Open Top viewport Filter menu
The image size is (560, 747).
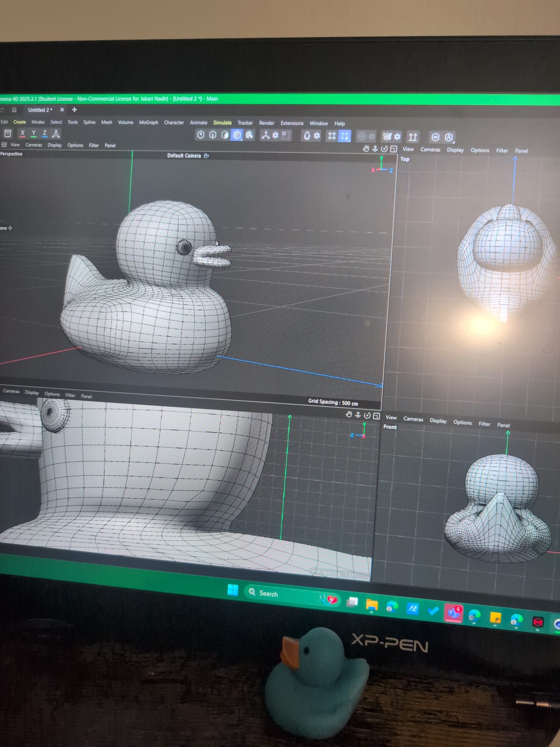click(502, 150)
